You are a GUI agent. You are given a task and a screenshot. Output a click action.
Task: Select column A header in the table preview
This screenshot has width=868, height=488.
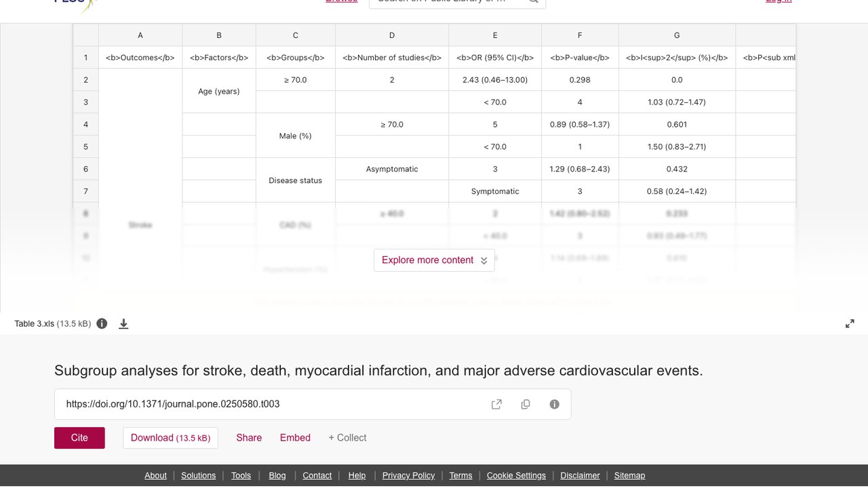tap(140, 35)
